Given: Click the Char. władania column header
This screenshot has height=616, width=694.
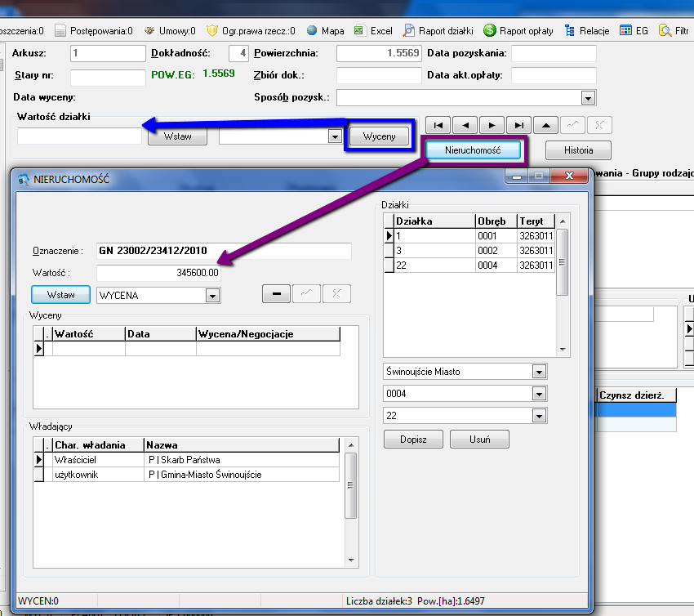Looking at the screenshot, I should tap(99, 445).
